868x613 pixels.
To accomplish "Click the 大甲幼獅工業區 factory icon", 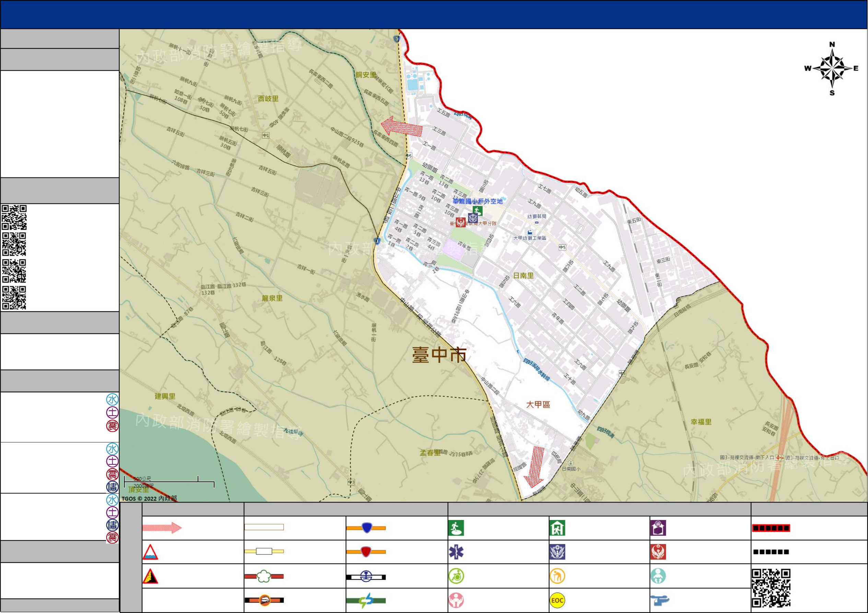I will 530,232.
